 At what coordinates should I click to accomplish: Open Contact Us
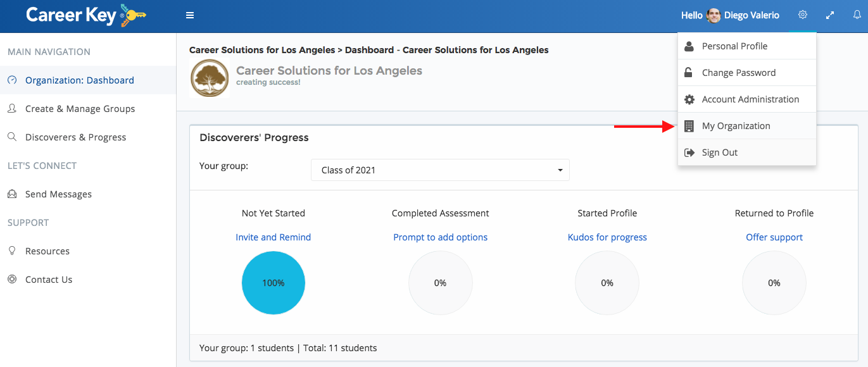pyautogui.click(x=88, y=280)
